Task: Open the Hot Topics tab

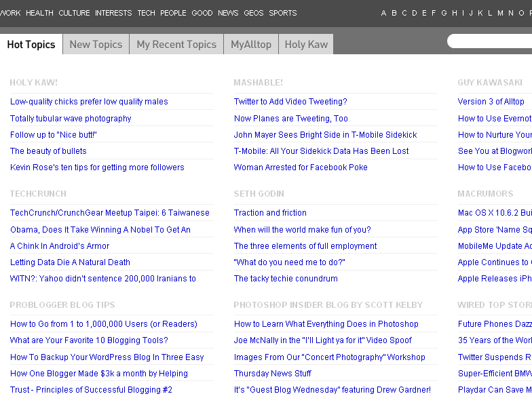Action: (x=31, y=45)
